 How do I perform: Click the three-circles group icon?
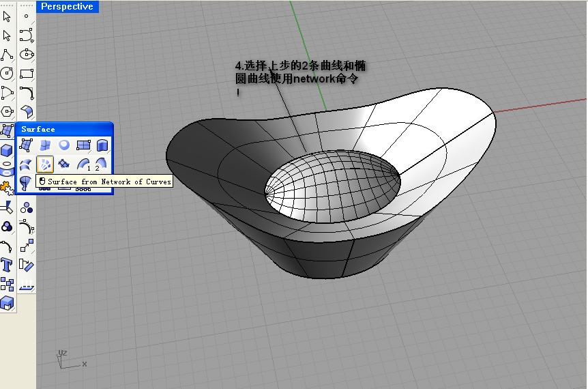[x=26, y=207]
